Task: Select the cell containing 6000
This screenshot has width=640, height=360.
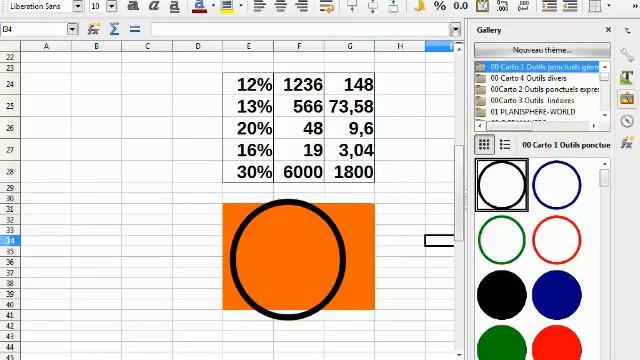Action: coord(299,171)
